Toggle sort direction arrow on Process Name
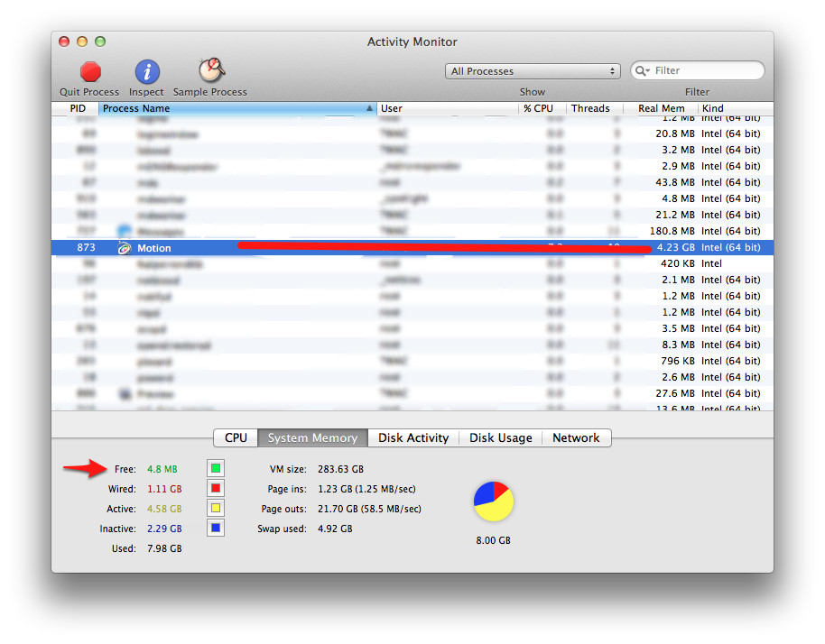Viewport: 825px width, 644px height. [369, 108]
